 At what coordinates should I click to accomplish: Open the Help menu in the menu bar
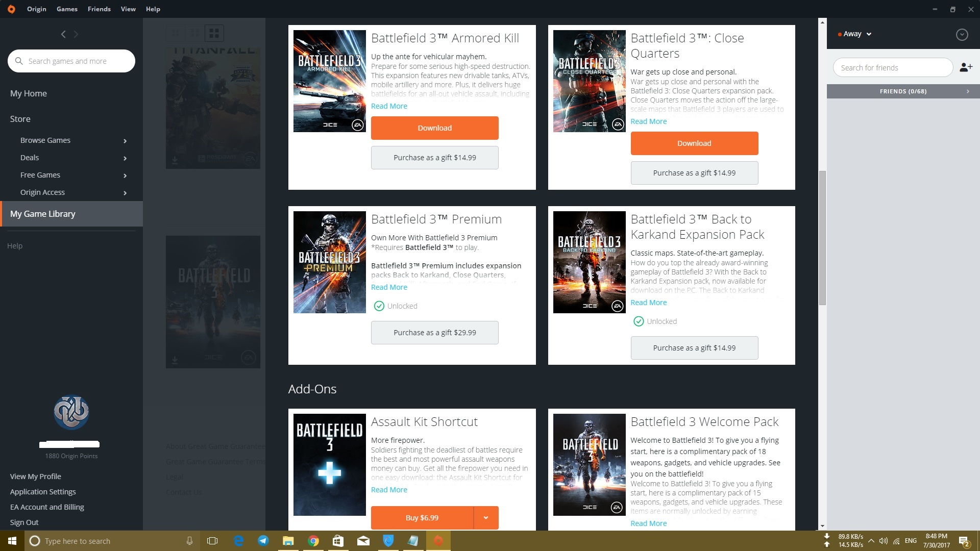coord(153,9)
